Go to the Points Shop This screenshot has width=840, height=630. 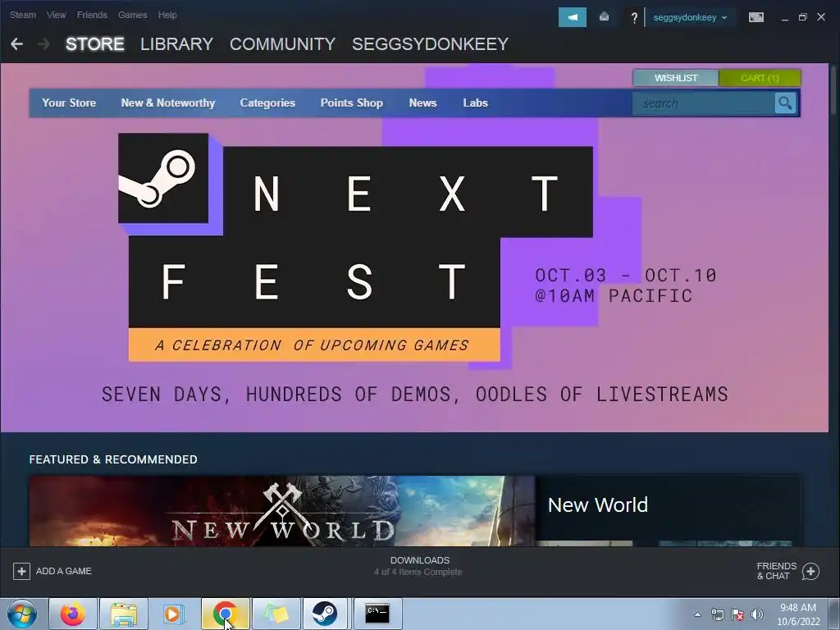click(x=351, y=103)
